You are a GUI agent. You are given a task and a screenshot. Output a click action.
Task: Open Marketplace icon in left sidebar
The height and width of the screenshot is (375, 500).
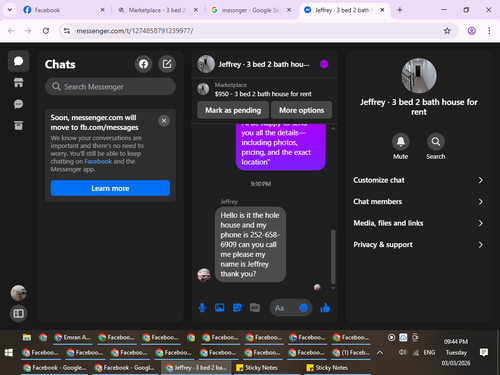click(18, 83)
